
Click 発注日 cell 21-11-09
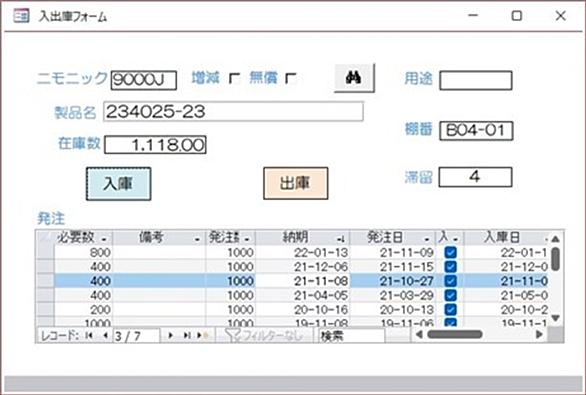[393, 252]
